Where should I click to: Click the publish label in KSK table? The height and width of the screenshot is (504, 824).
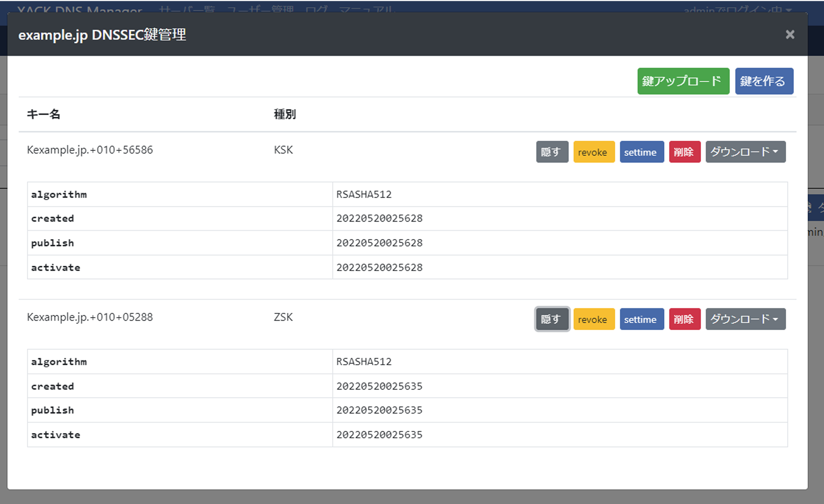click(x=52, y=243)
